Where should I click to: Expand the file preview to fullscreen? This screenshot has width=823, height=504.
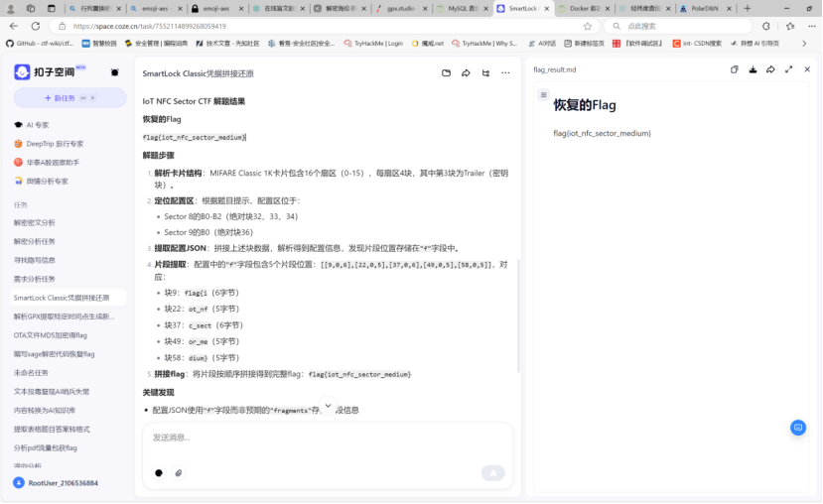point(789,69)
